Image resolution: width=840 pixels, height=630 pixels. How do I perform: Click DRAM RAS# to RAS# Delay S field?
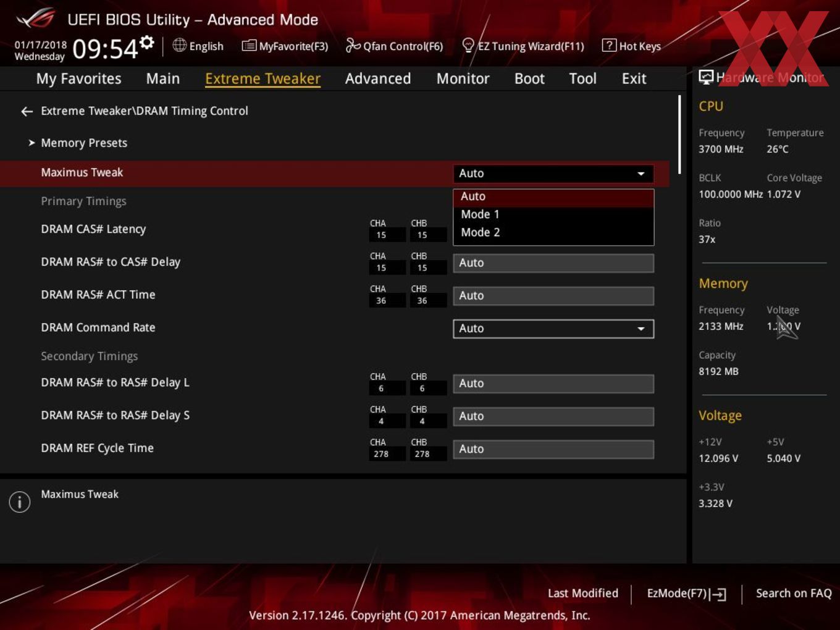(x=553, y=416)
